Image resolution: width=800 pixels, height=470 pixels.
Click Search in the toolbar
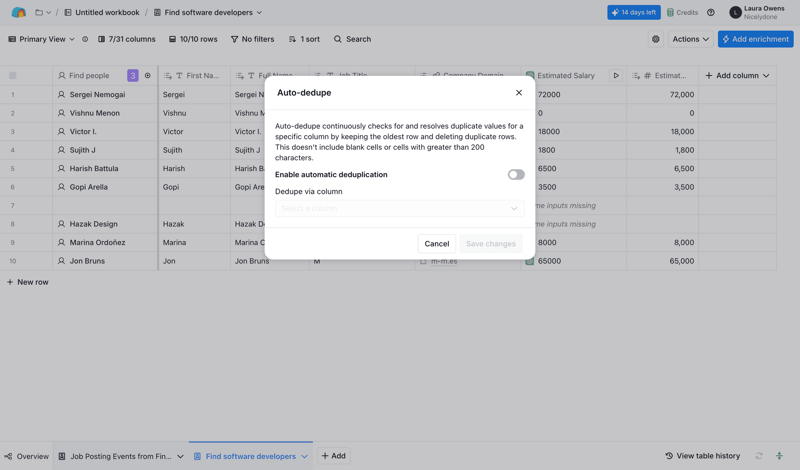click(352, 39)
